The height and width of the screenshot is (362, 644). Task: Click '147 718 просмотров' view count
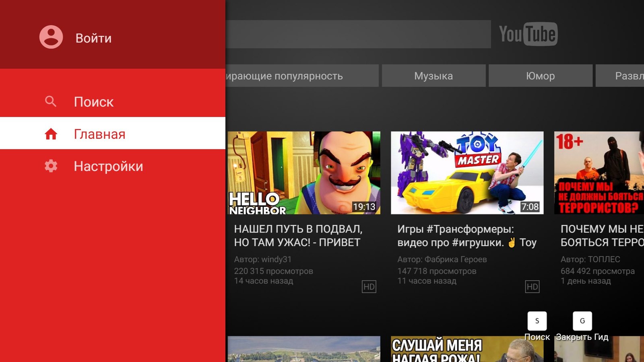point(437,271)
